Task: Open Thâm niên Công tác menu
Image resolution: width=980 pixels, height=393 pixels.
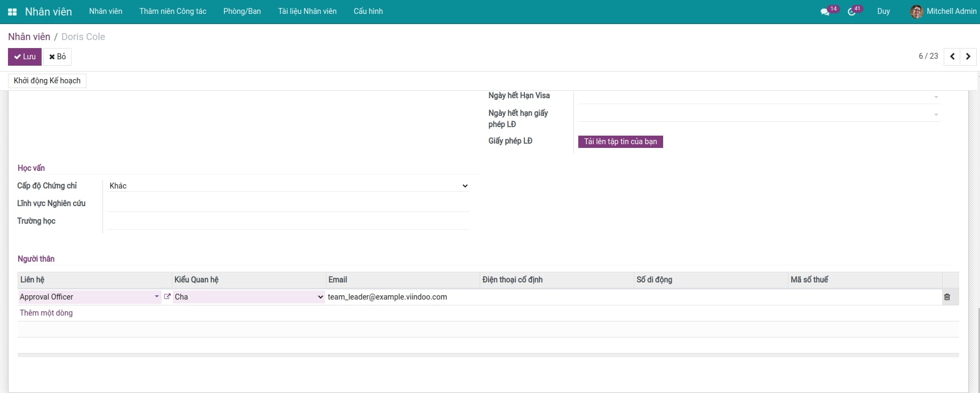Action: pos(173,11)
